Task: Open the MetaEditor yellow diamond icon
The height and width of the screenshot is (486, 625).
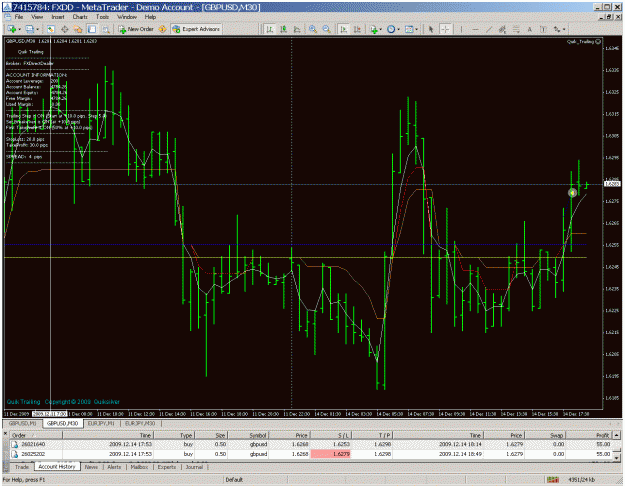Action: coord(162,29)
